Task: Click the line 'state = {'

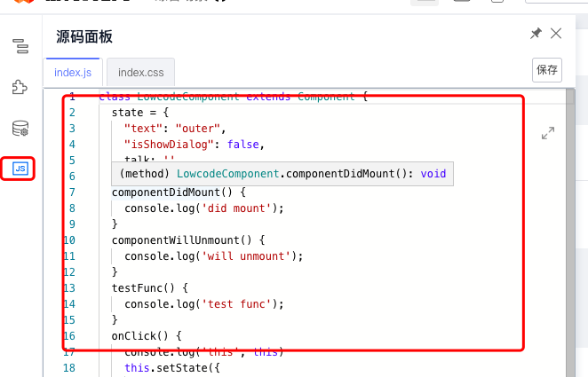Action: coord(140,113)
